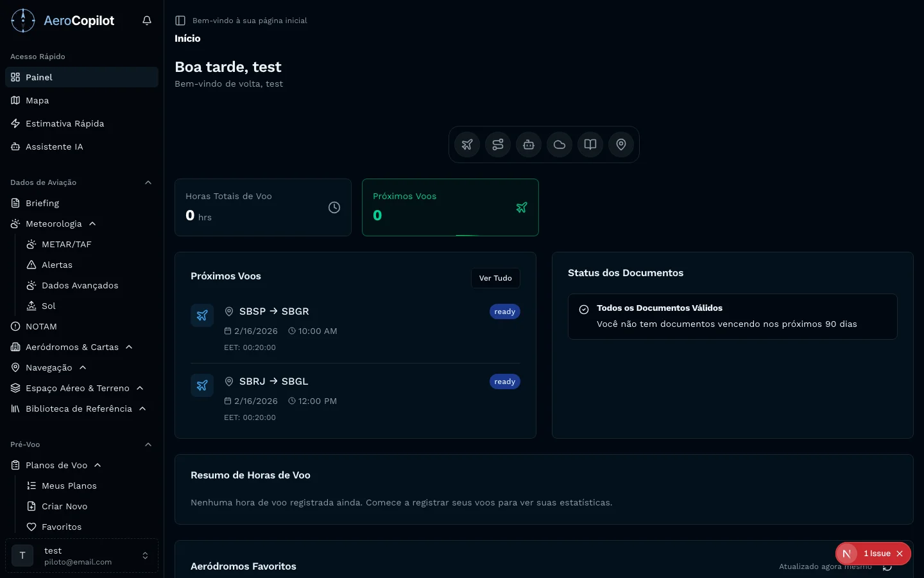Click the location pin quick access icon
The height and width of the screenshot is (578, 924).
pos(620,144)
